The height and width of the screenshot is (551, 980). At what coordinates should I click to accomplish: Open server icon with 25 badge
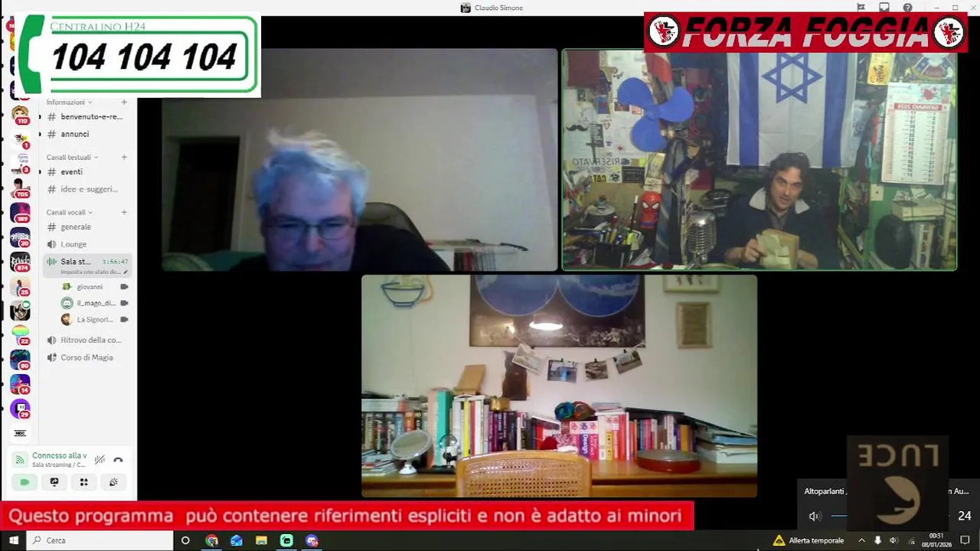tap(20, 286)
